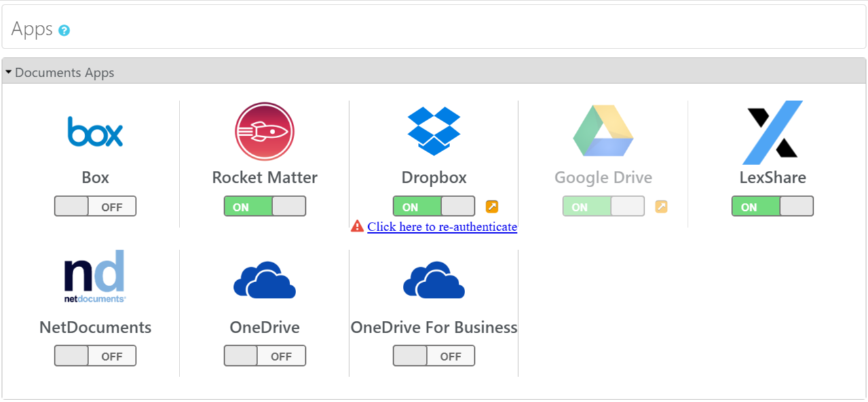Enable the OneDrive For Business toggle
868x402 pixels.
point(434,356)
